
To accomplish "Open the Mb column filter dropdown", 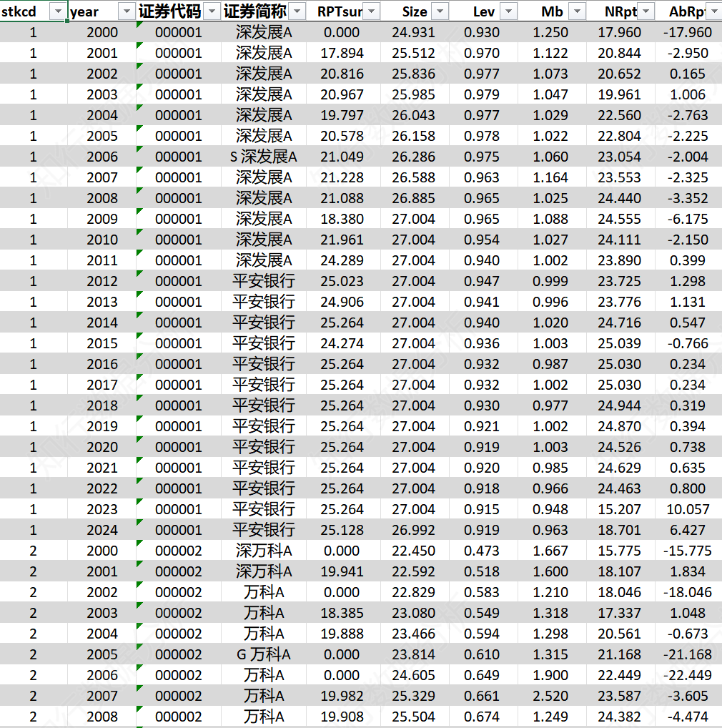I will click(x=577, y=11).
